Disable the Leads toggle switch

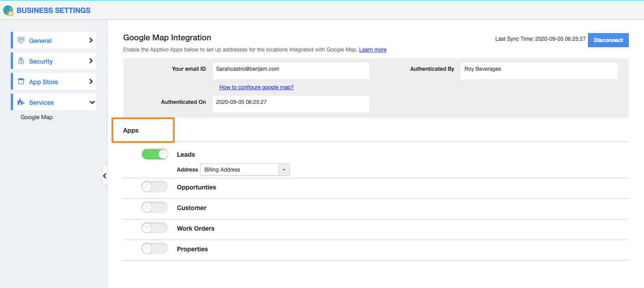tap(155, 155)
